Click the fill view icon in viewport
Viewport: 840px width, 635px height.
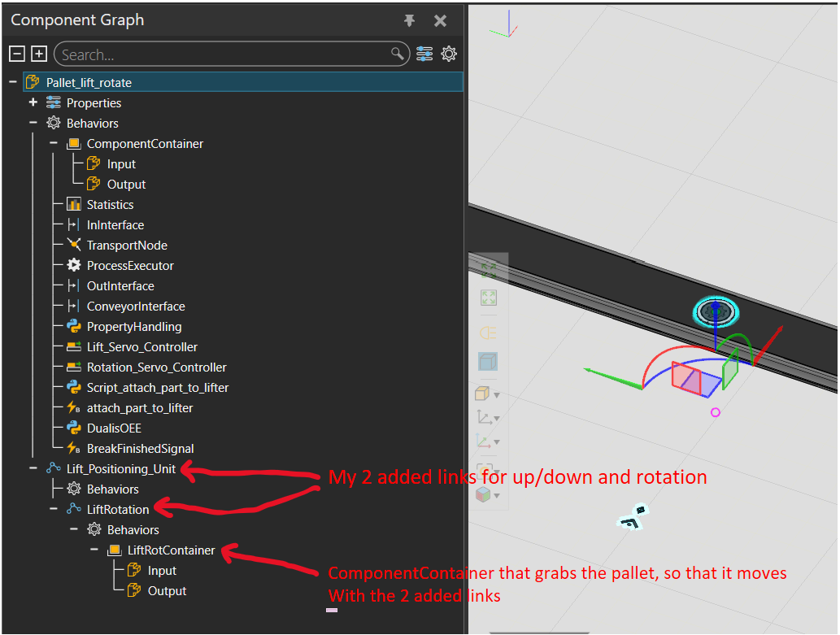[x=489, y=298]
